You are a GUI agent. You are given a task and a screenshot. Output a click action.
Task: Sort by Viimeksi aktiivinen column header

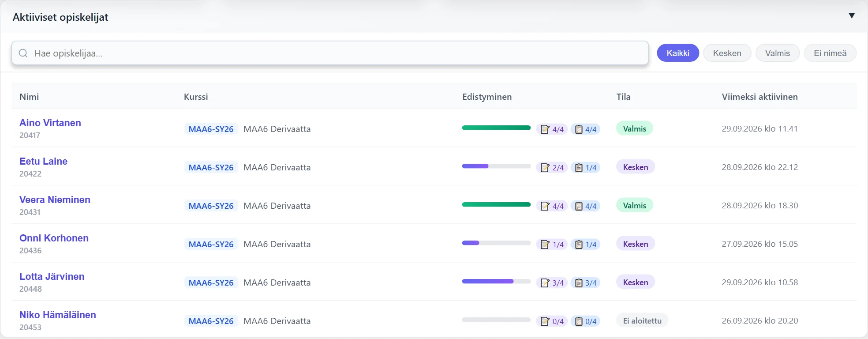tap(759, 97)
